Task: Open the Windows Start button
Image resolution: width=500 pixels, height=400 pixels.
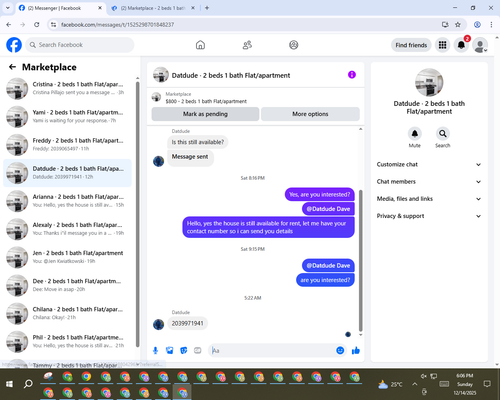Action: pyautogui.click(x=9, y=384)
